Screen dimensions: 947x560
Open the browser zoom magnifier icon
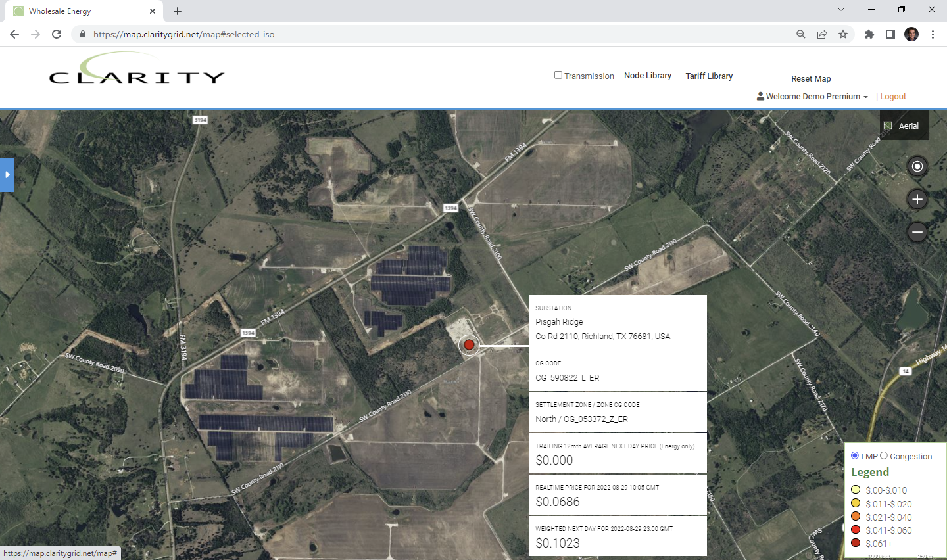(800, 34)
